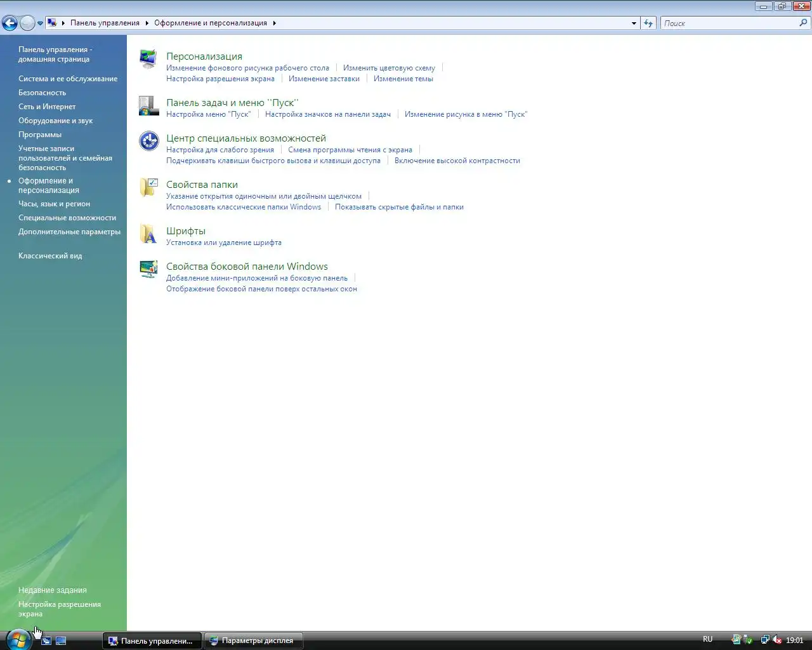Screen dimensions: 812x650
Task: Click the network tray icon
Action: [765, 640]
